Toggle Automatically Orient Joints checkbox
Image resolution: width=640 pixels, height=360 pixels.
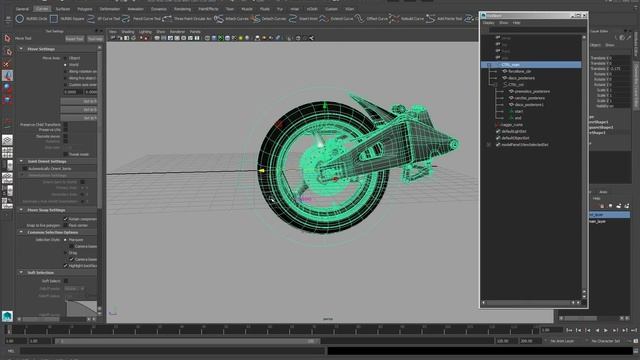(25, 169)
